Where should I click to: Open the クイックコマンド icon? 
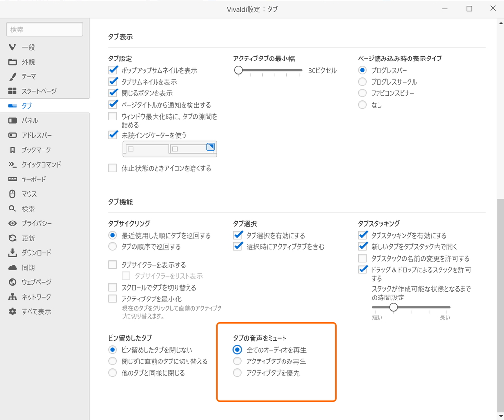click(12, 164)
